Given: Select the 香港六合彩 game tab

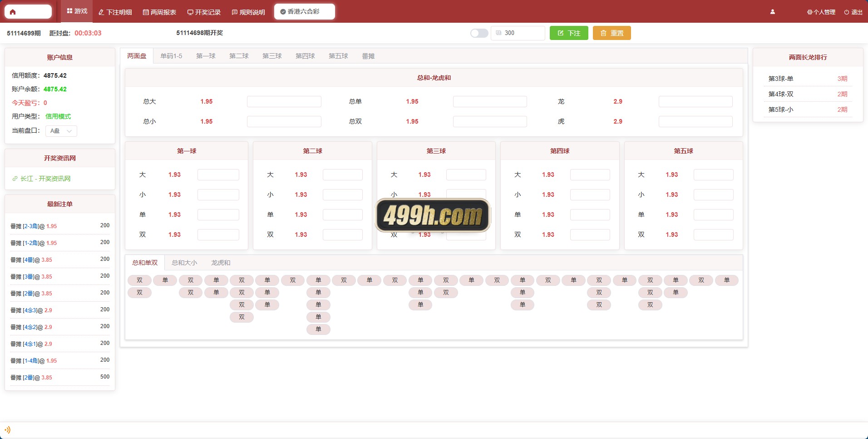Looking at the screenshot, I should tap(304, 11).
